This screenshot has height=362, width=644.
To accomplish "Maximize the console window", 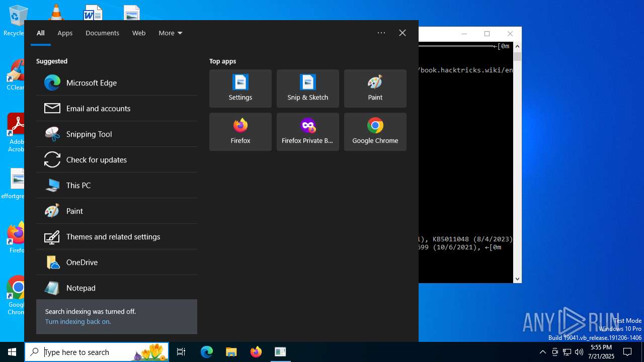I will [487, 34].
